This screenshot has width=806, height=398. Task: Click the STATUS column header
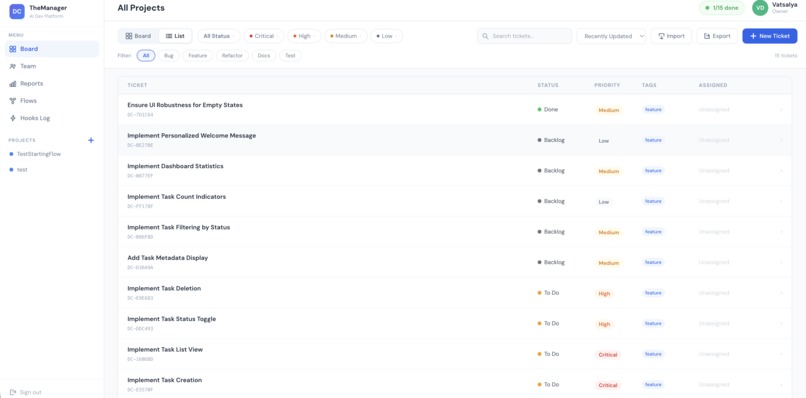point(547,85)
